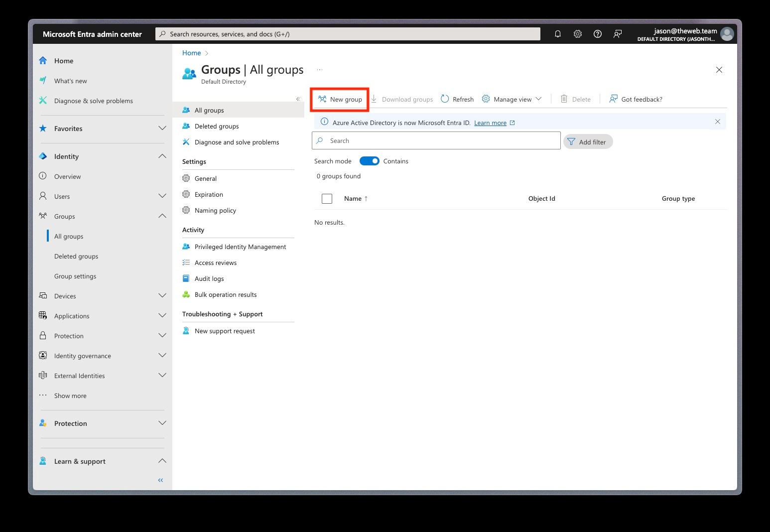Click the New group button

click(340, 99)
